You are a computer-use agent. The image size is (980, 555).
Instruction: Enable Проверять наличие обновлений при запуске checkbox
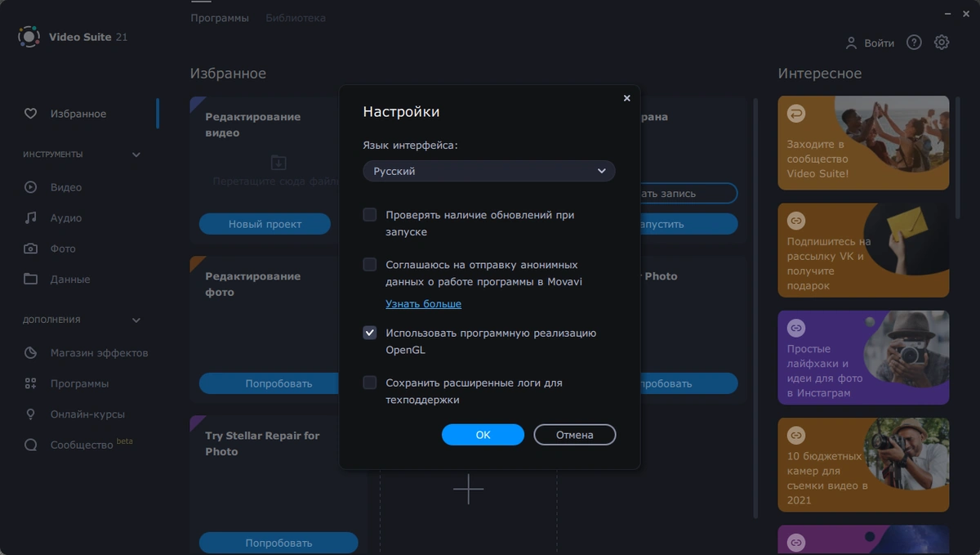[x=370, y=215]
